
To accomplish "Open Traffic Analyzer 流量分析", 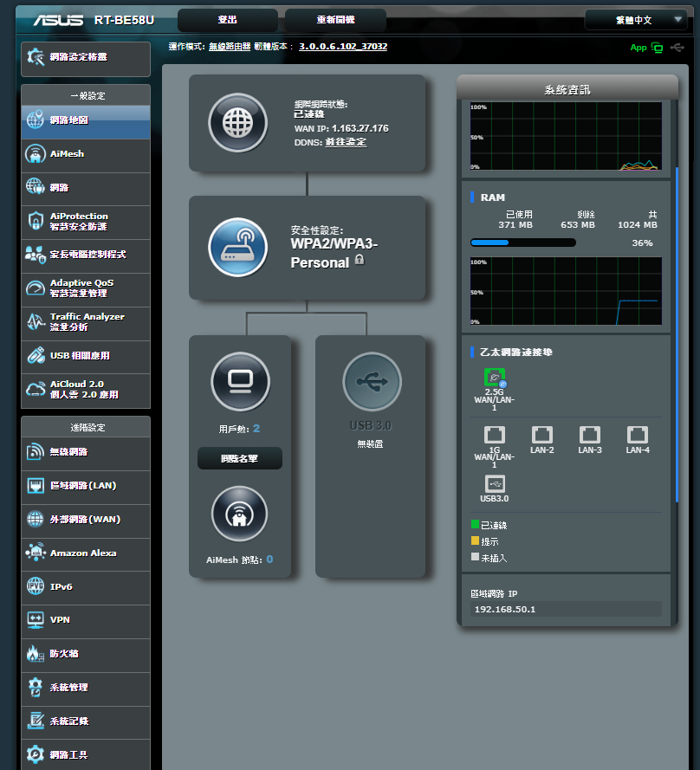I will (86, 322).
